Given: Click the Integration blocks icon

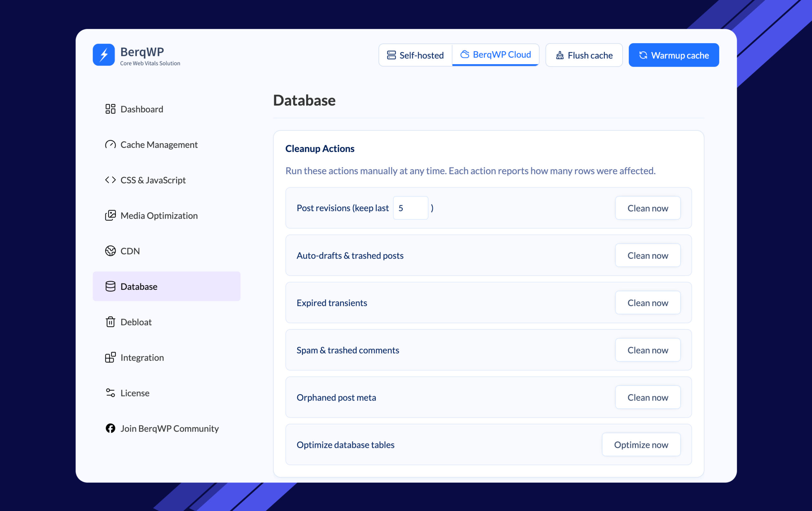Looking at the screenshot, I should [110, 357].
